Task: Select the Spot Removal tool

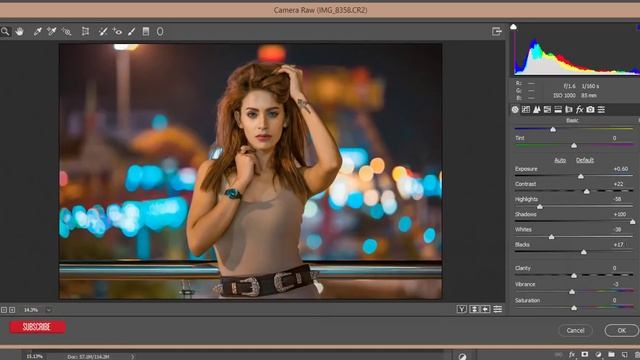Action: pyautogui.click(x=103, y=31)
